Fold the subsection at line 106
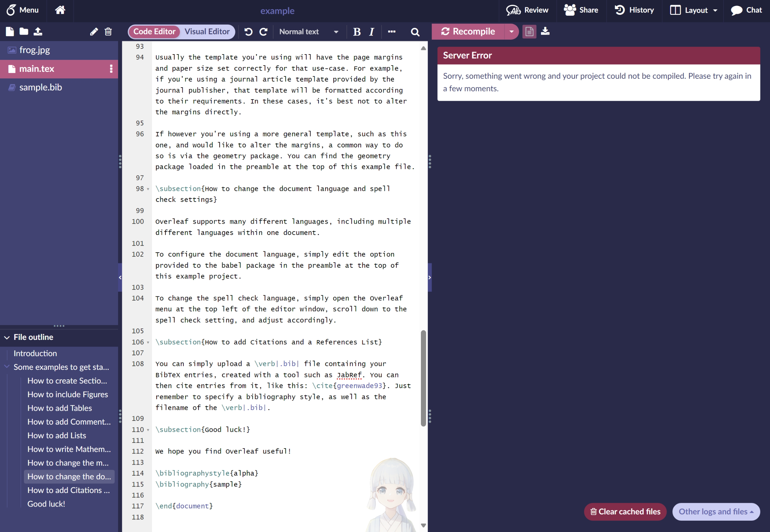The height and width of the screenshot is (532, 770). click(x=148, y=342)
